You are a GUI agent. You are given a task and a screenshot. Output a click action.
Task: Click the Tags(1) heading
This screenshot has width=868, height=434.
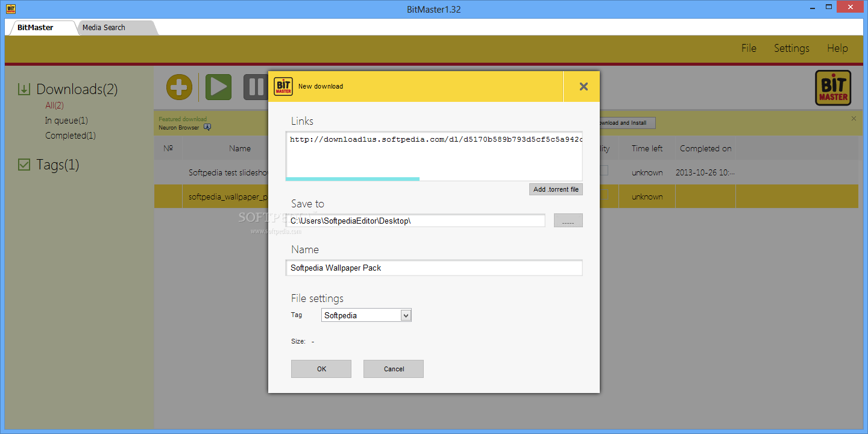[x=57, y=165]
